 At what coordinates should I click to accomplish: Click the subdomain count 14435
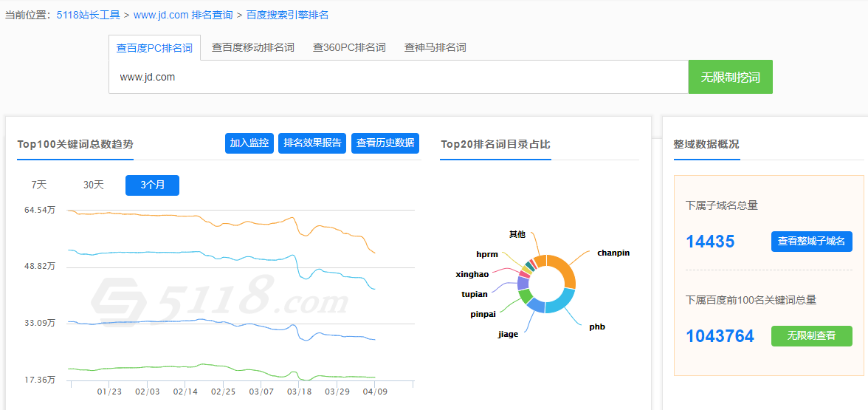pos(710,242)
